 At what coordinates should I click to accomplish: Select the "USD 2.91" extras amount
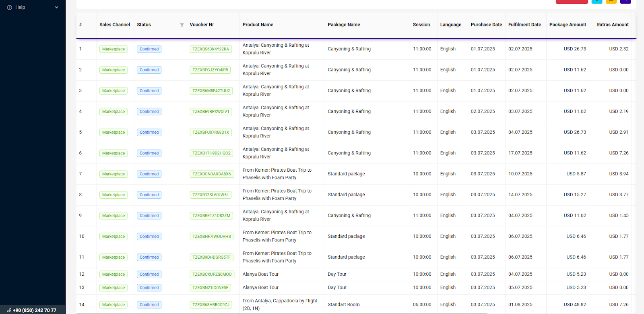click(619, 132)
